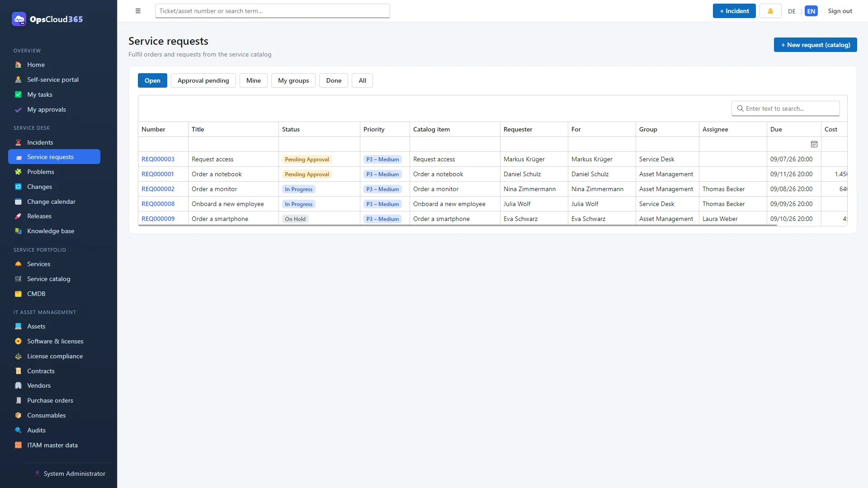Open request REQ000003
This screenshot has width=868, height=488.
[158, 159]
